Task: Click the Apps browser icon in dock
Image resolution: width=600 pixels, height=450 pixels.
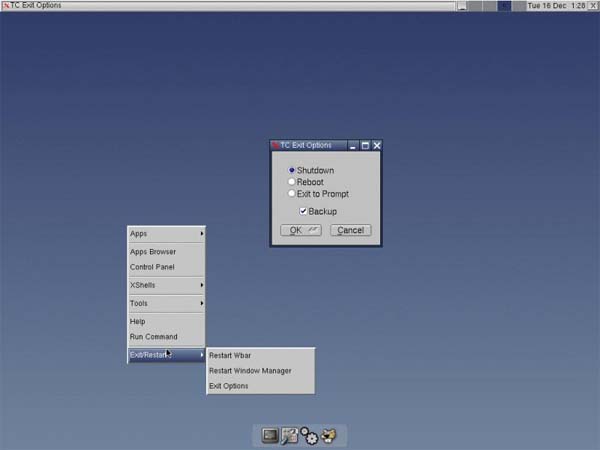Action: pyautogui.click(x=328, y=436)
